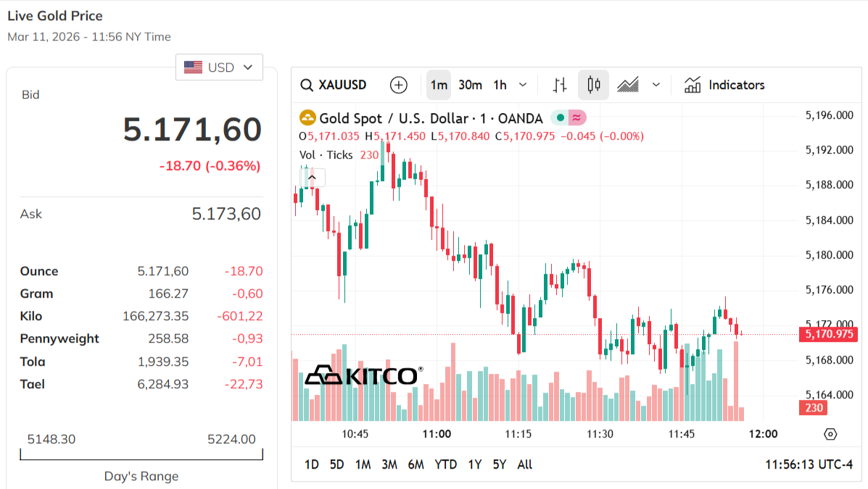Show the YTD chart range
This screenshot has height=489, width=868.
pos(446,464)
